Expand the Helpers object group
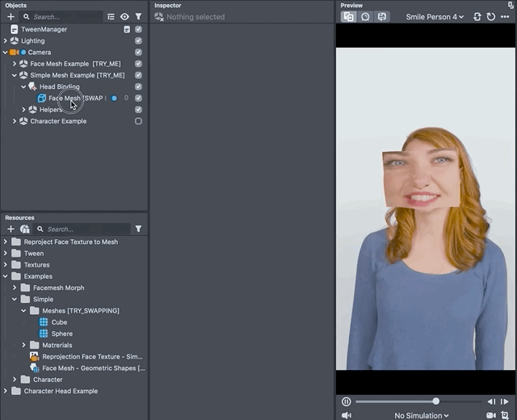517x420 pixels. [24, 110]
